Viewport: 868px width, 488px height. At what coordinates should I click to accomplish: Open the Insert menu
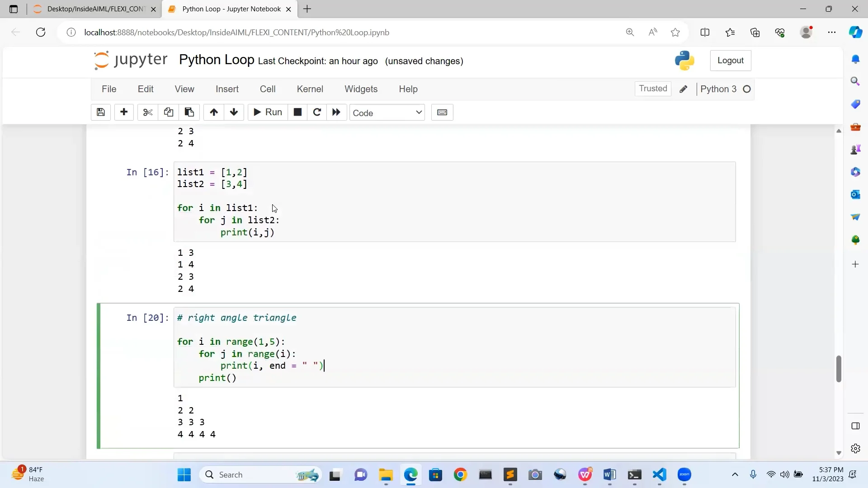(x=227, y=89)
